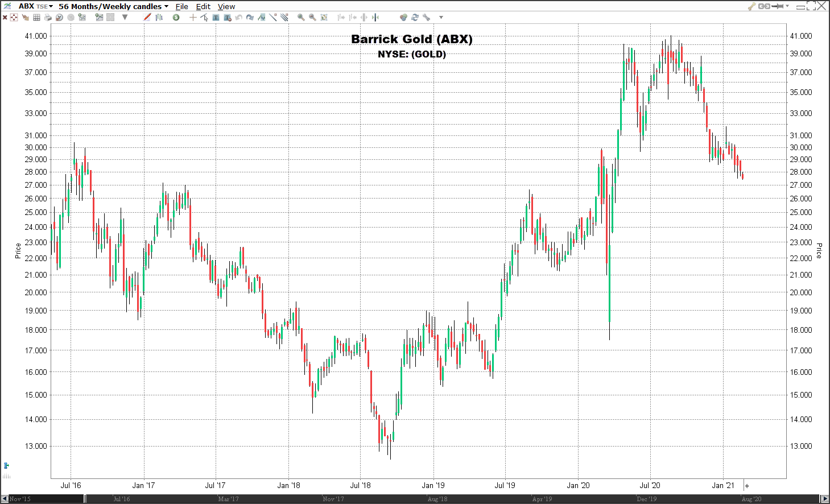
Task: Click the Jul '20 date axis label
Action: (x=650, y=485)
